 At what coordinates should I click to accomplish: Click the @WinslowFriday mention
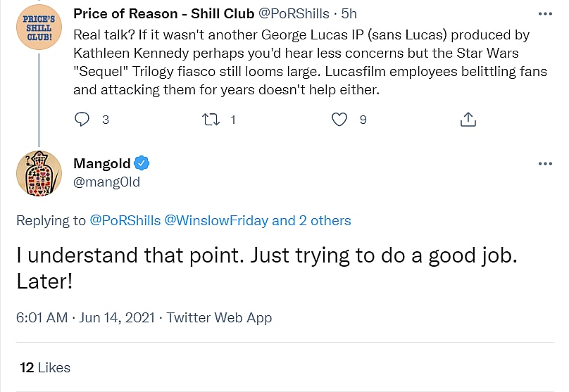coord(216,221)
